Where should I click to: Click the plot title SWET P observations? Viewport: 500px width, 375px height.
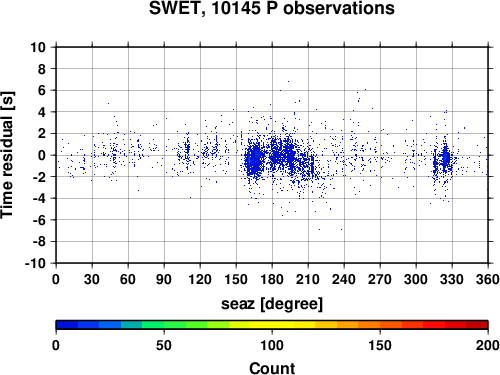272,8
